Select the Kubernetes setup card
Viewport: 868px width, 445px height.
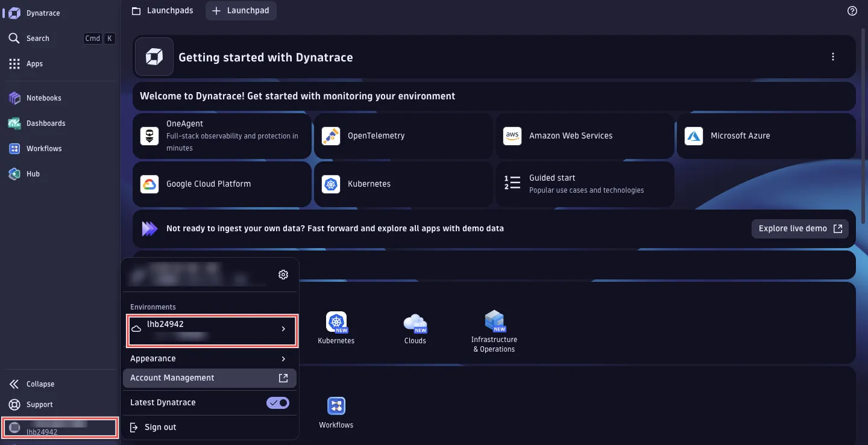pyautogui.click(x=403, y=184)
